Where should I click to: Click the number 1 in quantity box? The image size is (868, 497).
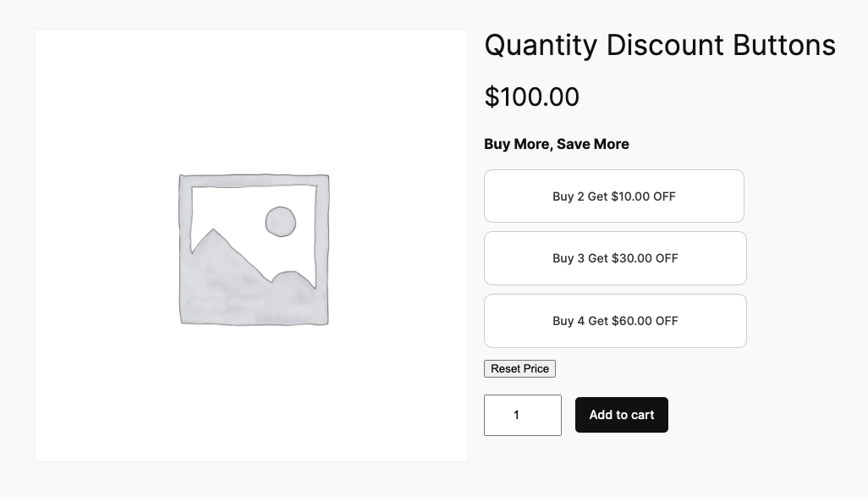coord(516,416)
